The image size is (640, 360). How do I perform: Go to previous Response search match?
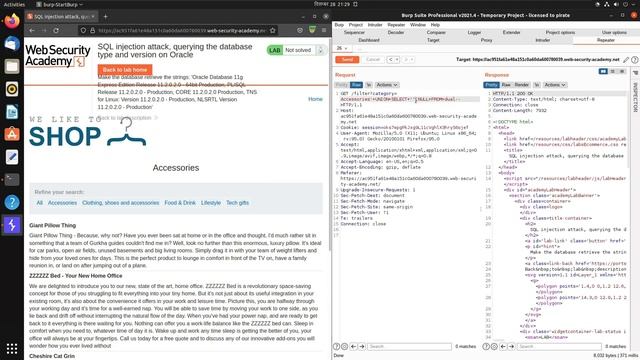click(x=503, y=347)
